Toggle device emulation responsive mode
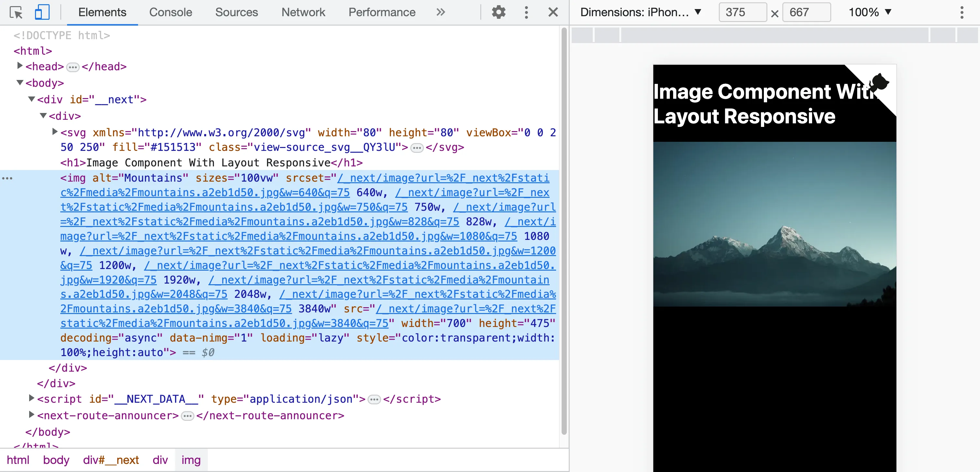The width and height of the screenshot is (980, 472). coord(41,11)
